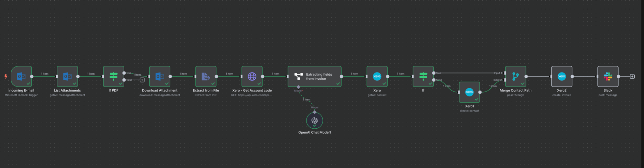This screenshot has width=644, height=168.
Task: Click the Slack node output connector
Action: coord(618,76)
